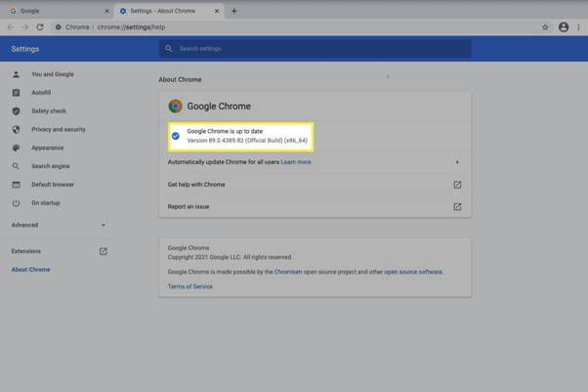The image size is (588, 392).
Task: Open Appearance settings
Action: (48, 148)
